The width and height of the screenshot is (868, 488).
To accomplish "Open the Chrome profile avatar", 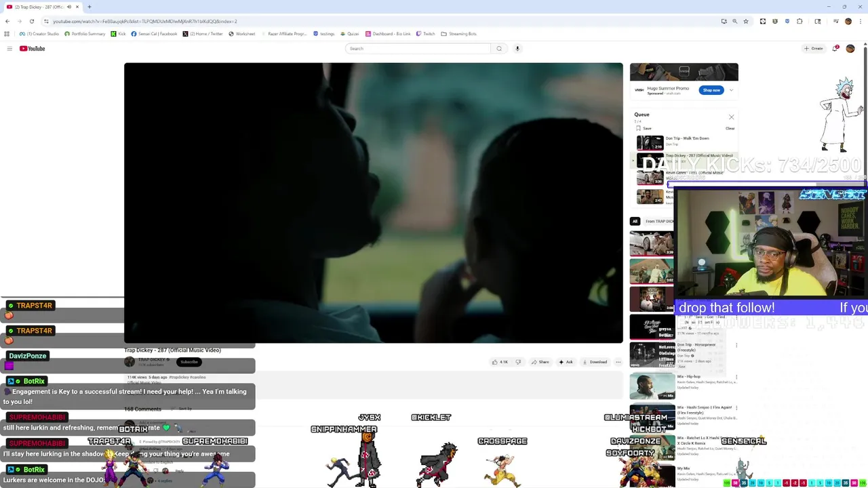I will pyautogui.click(x=848, y=21).
